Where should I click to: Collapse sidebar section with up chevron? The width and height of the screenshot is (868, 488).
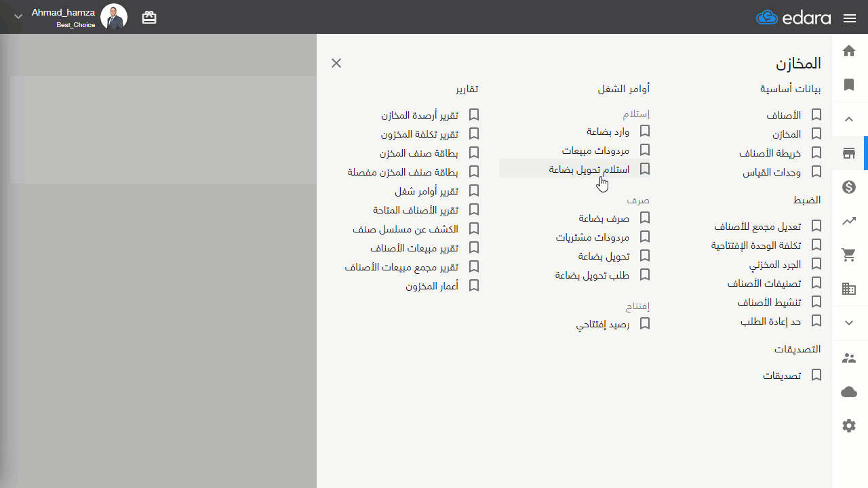pos(849,119)
